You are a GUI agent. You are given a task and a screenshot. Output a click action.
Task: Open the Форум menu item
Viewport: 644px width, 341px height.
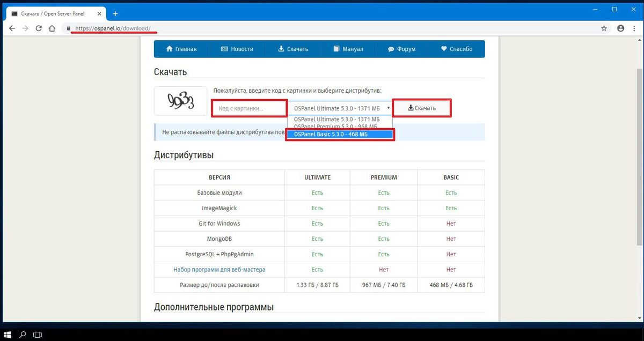[x=402, y=49]
